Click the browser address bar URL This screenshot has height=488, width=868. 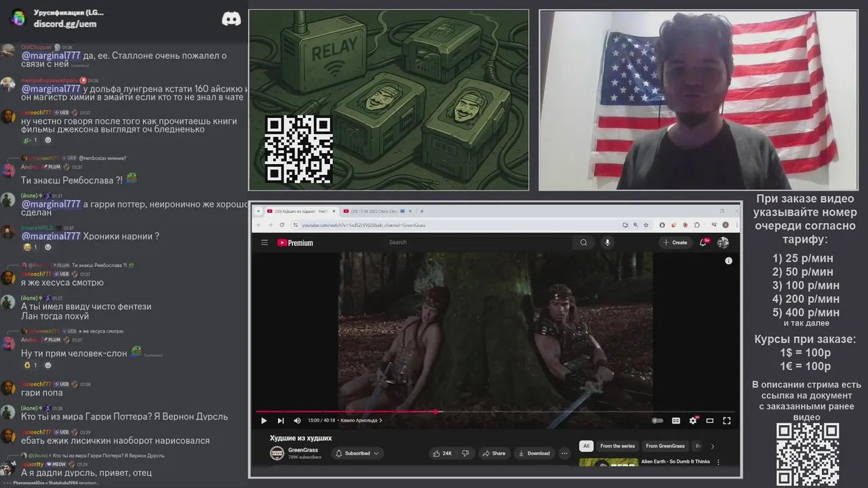coord(363,225)
